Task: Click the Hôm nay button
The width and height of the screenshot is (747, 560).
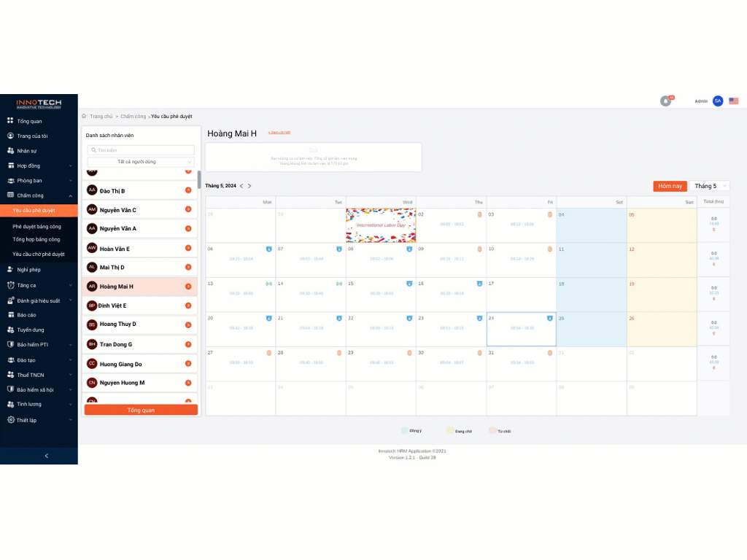Action: [x=670, y=186]
